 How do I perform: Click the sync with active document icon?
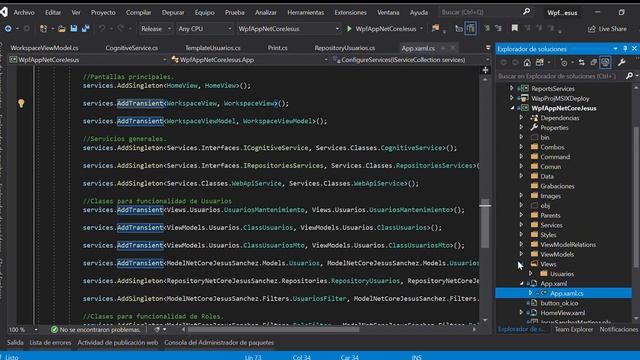coord(581,62)
